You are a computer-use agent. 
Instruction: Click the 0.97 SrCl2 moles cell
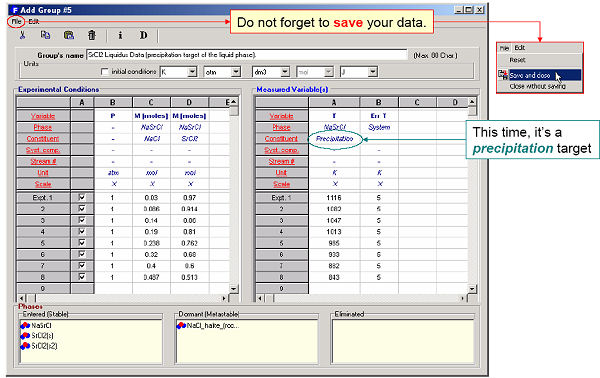189,197
